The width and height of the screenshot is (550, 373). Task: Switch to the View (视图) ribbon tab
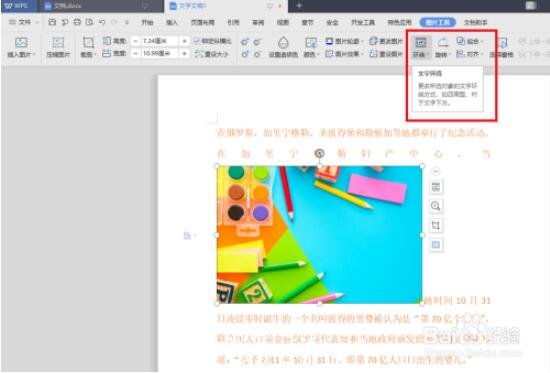tap(283, 22)
